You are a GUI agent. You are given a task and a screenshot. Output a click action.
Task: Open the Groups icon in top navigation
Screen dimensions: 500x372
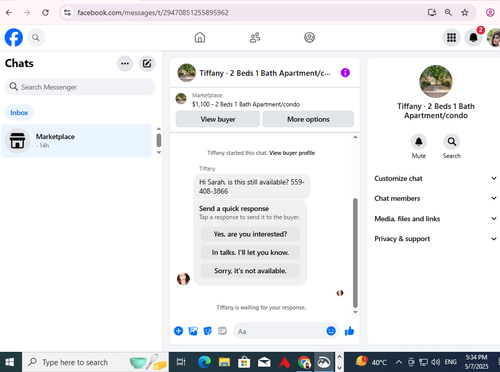309,37
